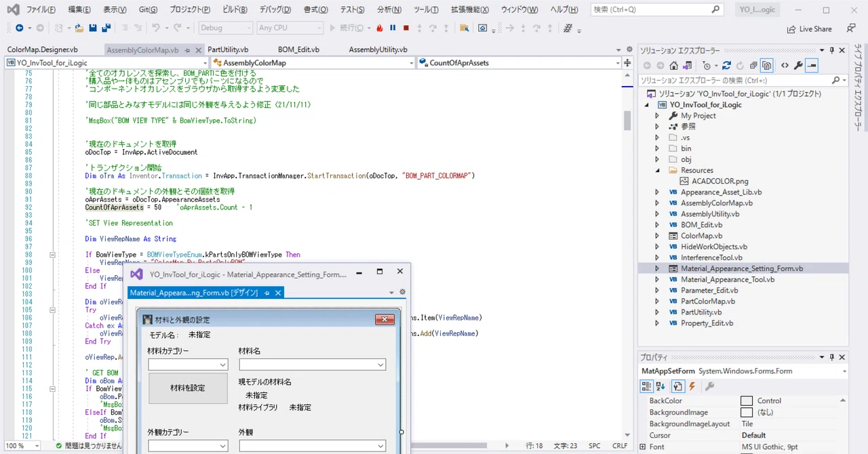868x454 pixels.
Task: Close the Material_Appearance form designer tab
Action: pyautogui.click(x=278, y=293)
